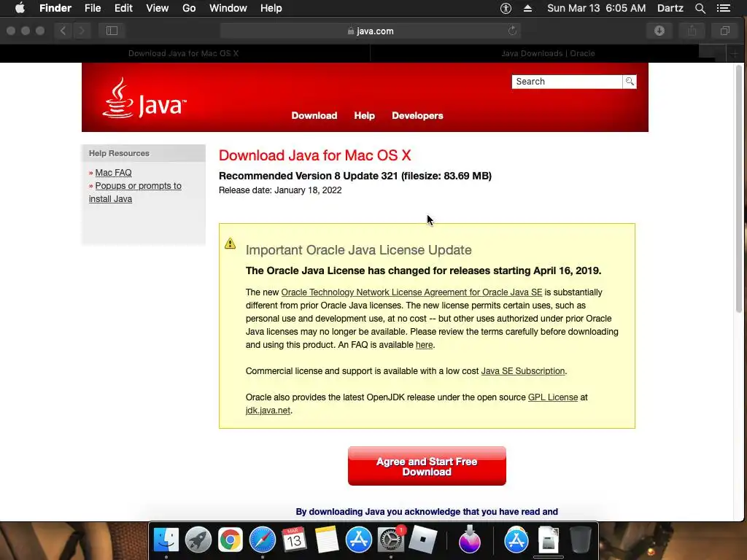Screen dimensions: 747x560
Task: Switch to Download Java for Mac OS X tab
Action: click(x=183, y=53)
